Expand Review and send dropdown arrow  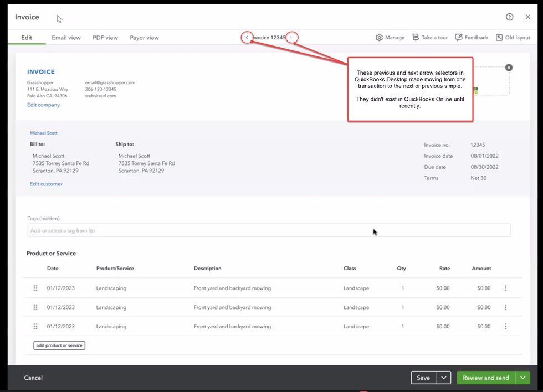(522, 378)
